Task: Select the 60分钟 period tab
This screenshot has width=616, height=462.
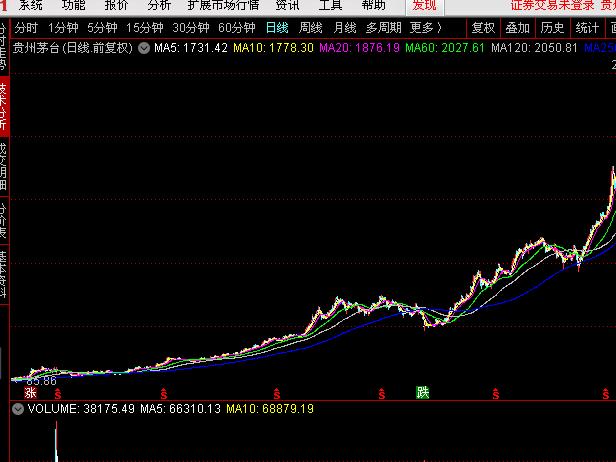Action: click(237, 28)
